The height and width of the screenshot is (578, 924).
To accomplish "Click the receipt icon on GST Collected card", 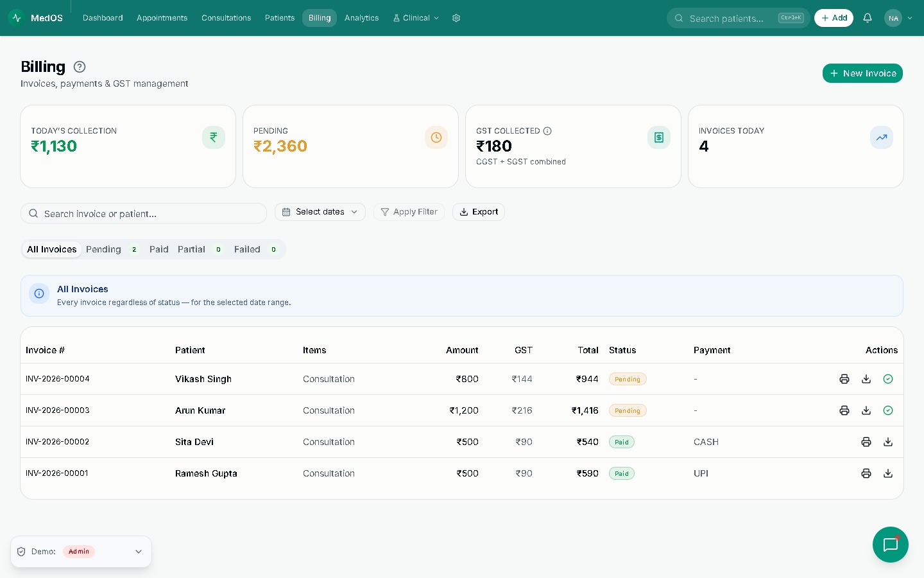I will tap(659, 137).
